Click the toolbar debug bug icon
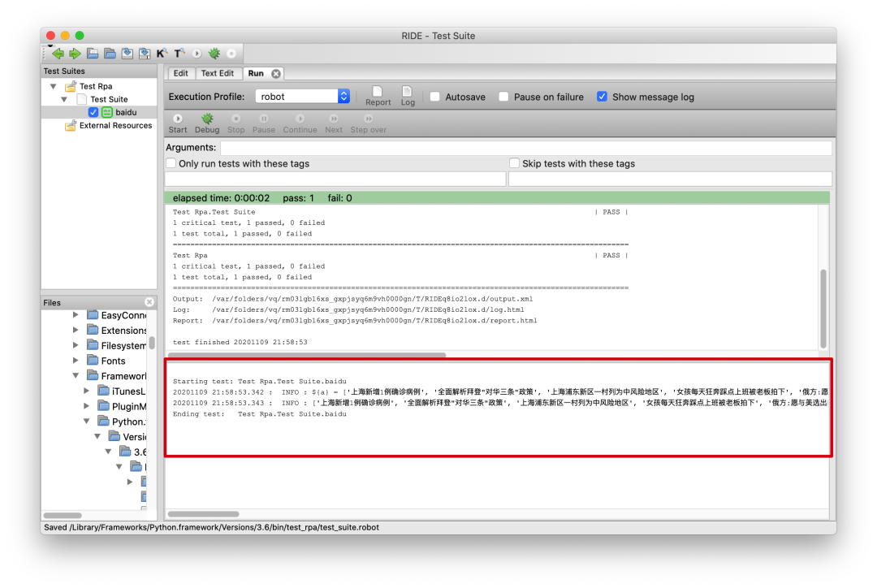The image size is (877, 588). click(x=214, y=54)
